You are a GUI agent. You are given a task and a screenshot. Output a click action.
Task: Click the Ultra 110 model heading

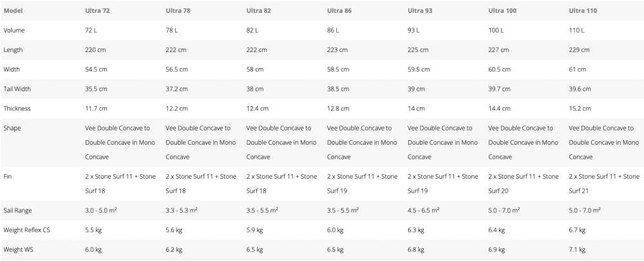click(583, 11)
